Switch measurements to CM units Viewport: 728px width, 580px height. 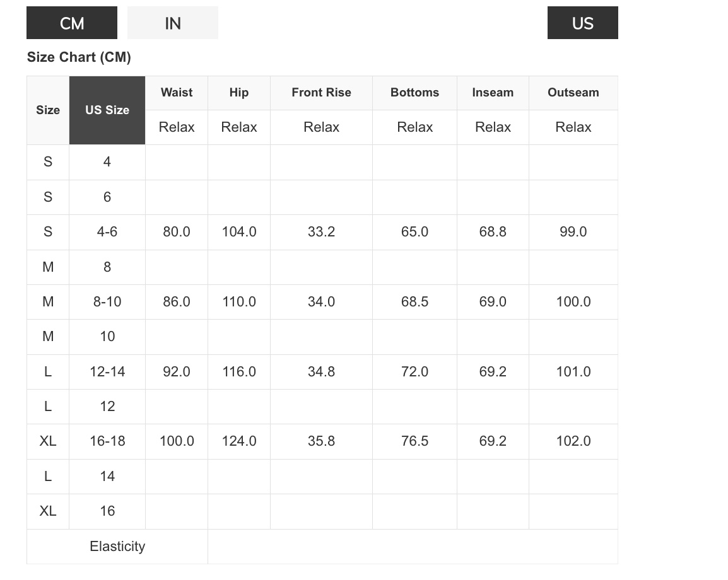[x=72, y=23]
